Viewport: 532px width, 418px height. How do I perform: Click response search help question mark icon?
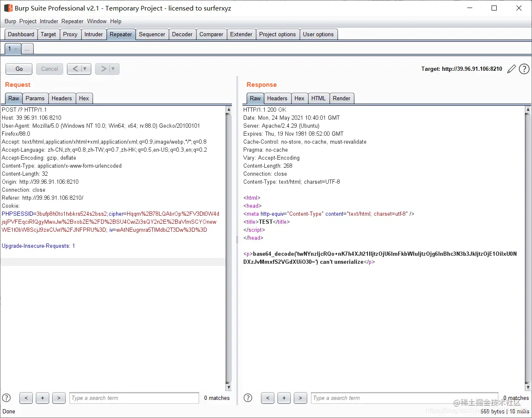[248, 398]
